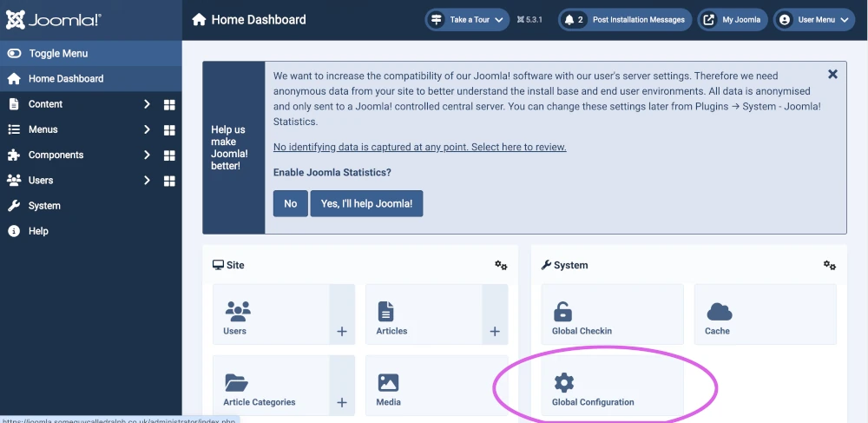868x423 pixels.
Task: Open the Components dashboard grid icon
Action: [x=169, y=155]
